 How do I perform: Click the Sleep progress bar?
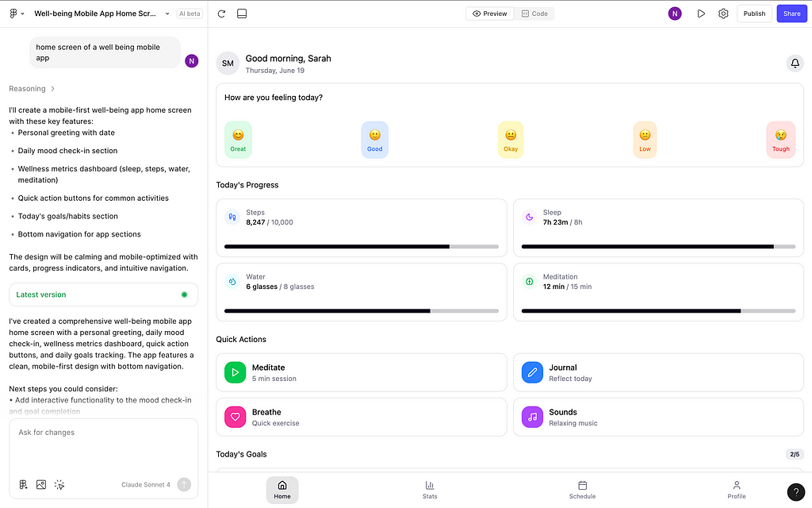pyautogui.click(x=658, y=247)
